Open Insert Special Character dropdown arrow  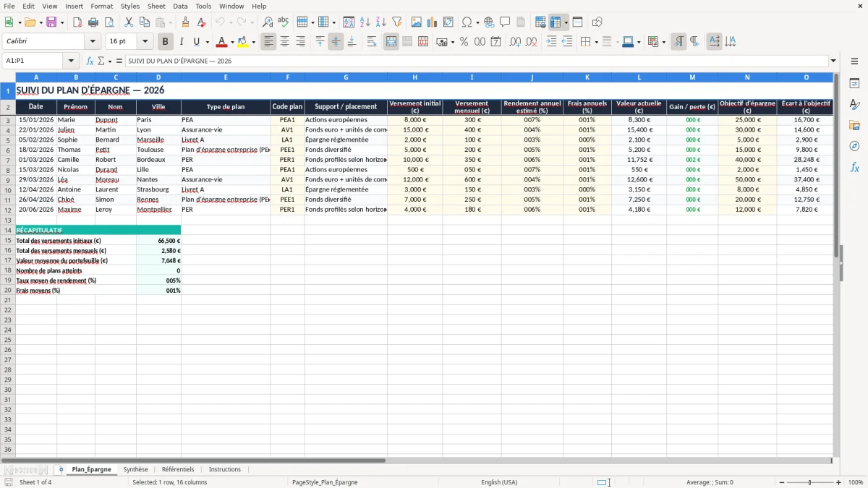[478, 22]
